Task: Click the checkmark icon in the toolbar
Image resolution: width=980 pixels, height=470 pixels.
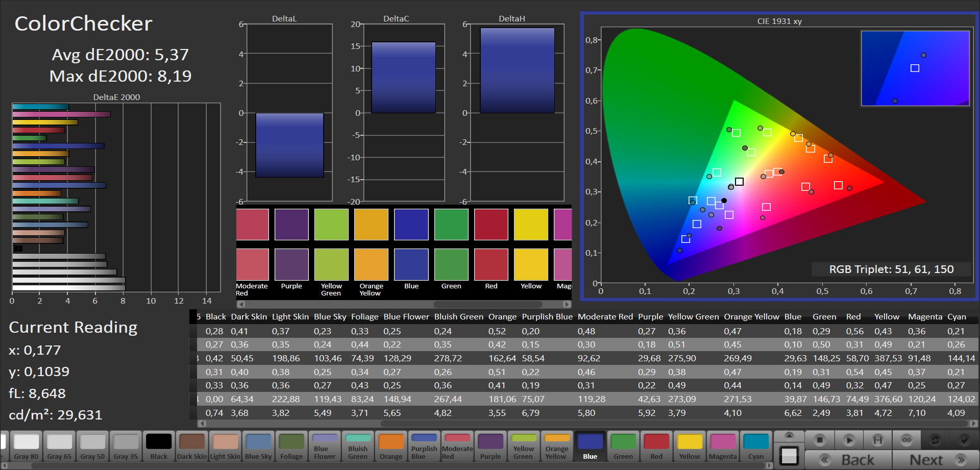Action: [964, 440]
